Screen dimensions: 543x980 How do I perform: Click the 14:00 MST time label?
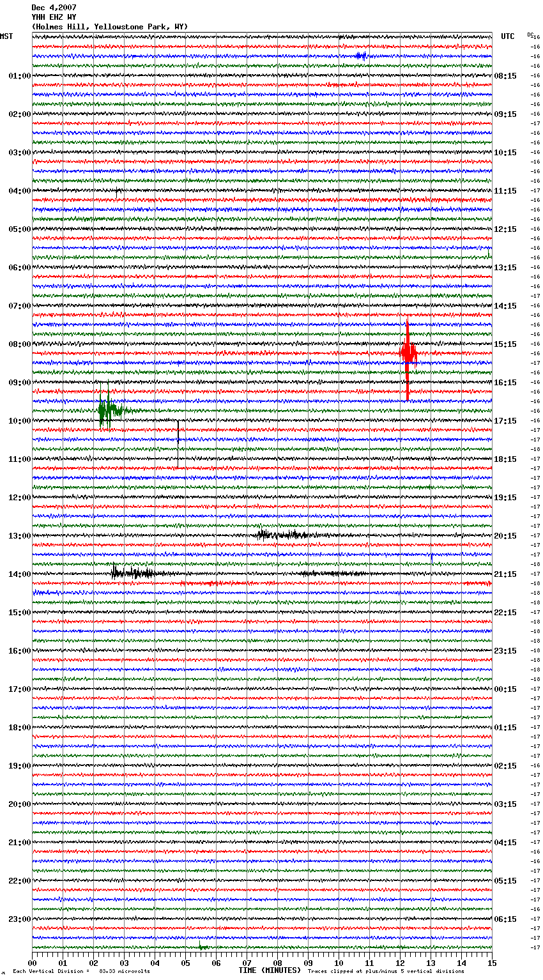point(19,574)
